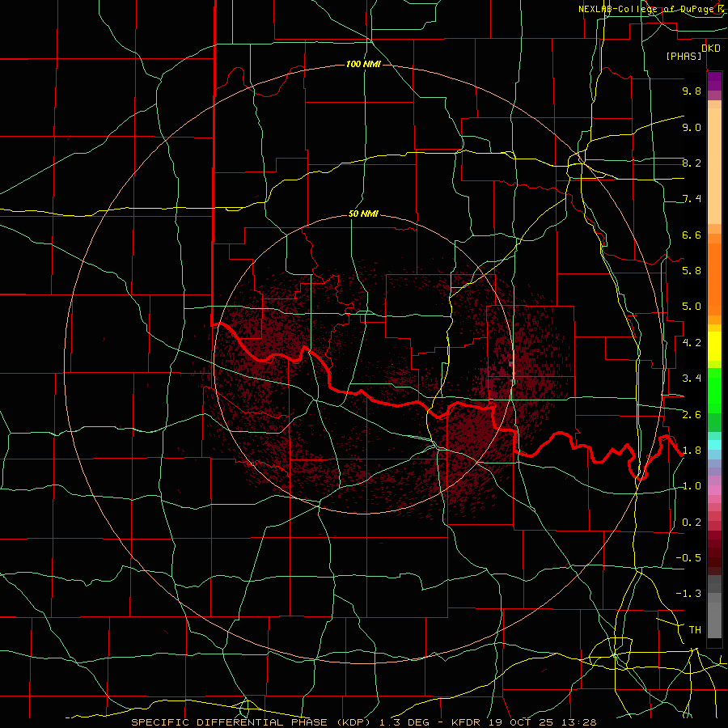
Task: Click the [PHAS] units label above the scale
Action: (684, 56)
